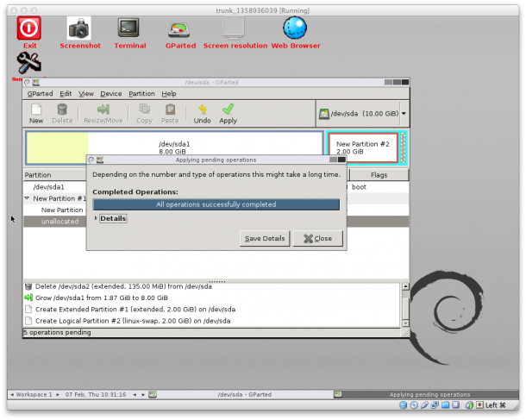Switch to Applying pending operations taskbar entry

(426, 394)
